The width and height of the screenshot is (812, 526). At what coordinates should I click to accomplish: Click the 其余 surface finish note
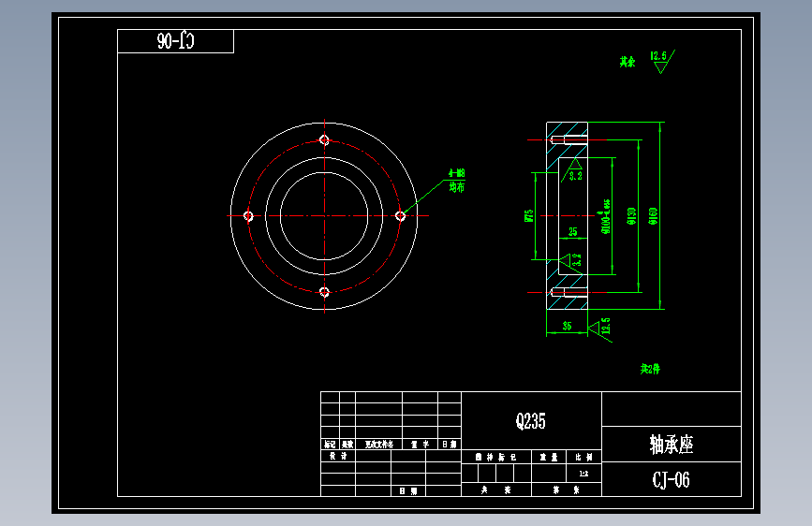(x=627, y=62)
